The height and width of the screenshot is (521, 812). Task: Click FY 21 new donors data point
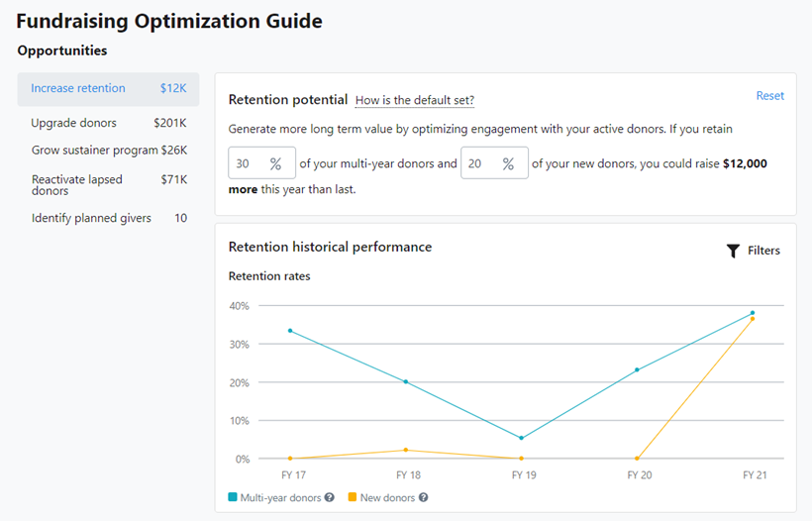(x=753, y=319)
